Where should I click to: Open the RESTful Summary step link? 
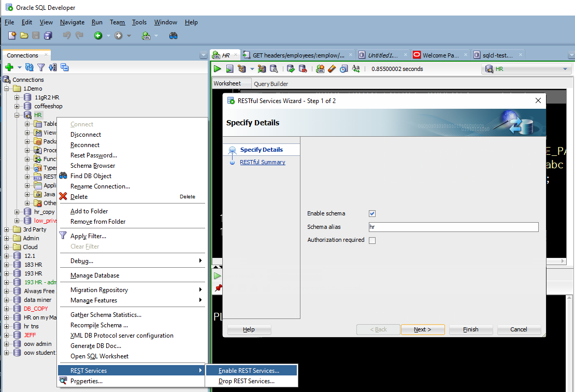tap(263, 162)
